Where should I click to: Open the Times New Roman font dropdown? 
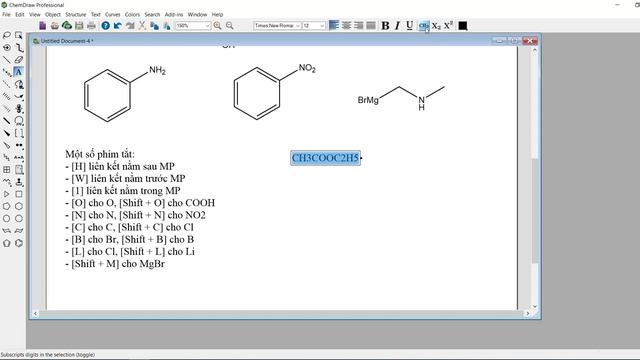298,26
